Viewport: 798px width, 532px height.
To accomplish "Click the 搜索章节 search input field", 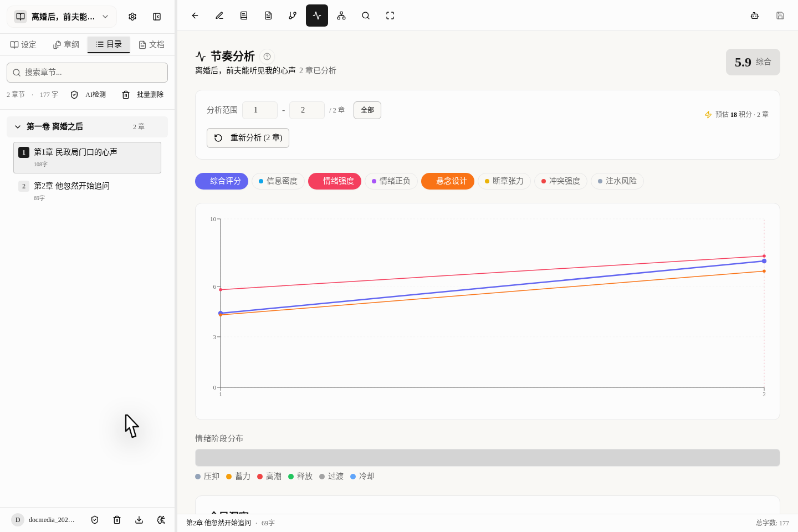I will click(87, 73).
